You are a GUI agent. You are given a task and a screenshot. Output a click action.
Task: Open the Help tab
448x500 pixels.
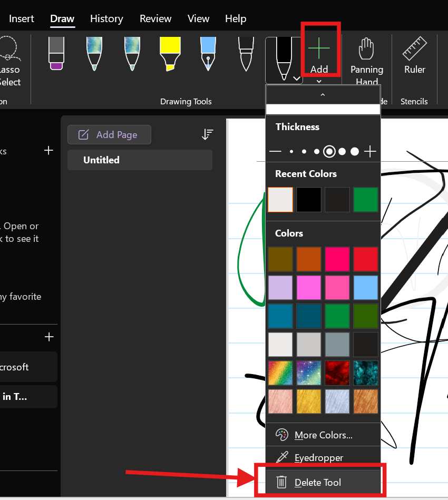pos(236,18)
